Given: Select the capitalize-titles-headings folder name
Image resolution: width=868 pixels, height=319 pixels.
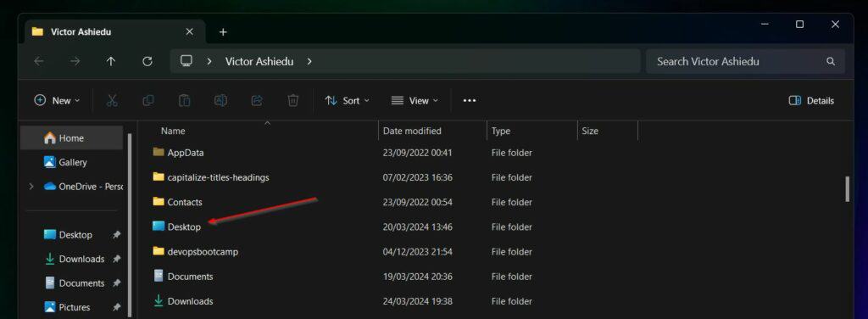Looking at the screenshot, I should coord(218,178).
